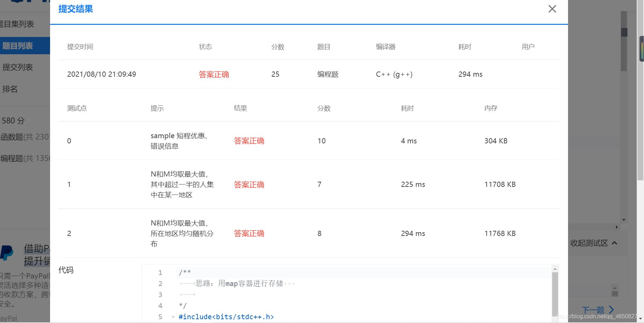Open 题目集列表 in the sidebar
The image size is (644, 323).
point(17,24)
